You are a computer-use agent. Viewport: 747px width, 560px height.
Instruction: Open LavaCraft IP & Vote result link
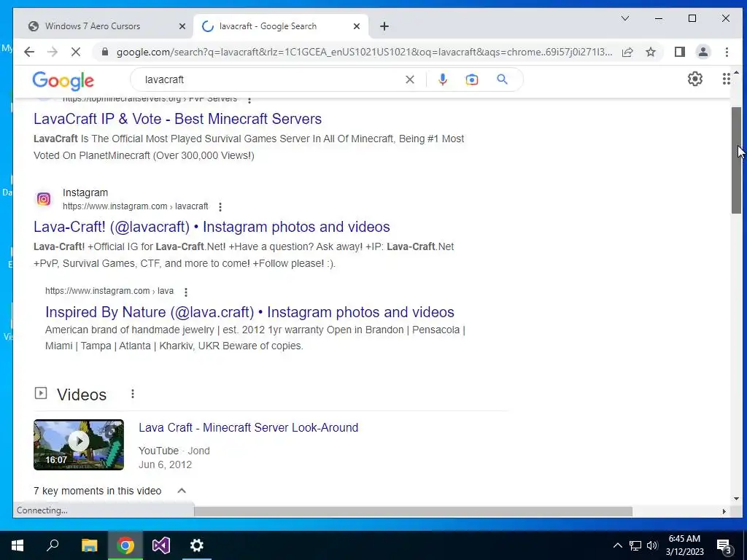click(178, 119)
